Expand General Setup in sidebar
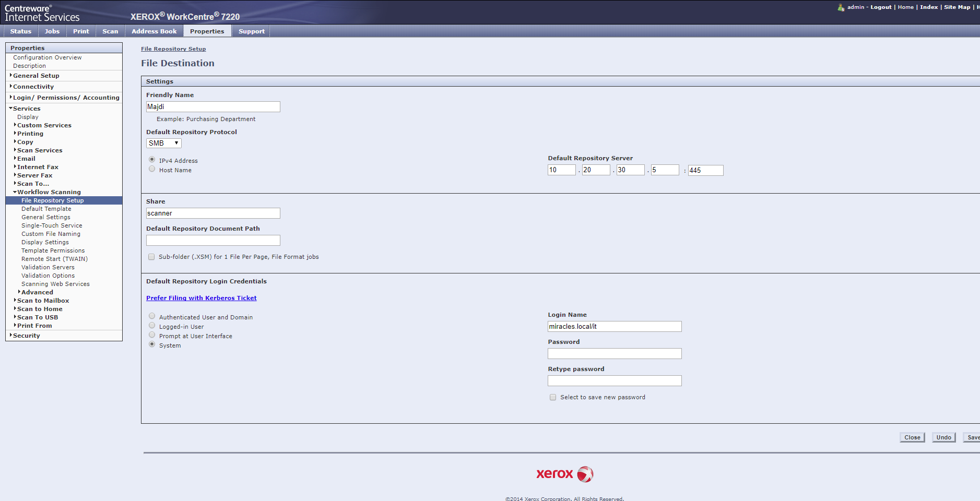The height and width of the screenshot is (501, 980). pyautogui.click(x=11, y=76)
